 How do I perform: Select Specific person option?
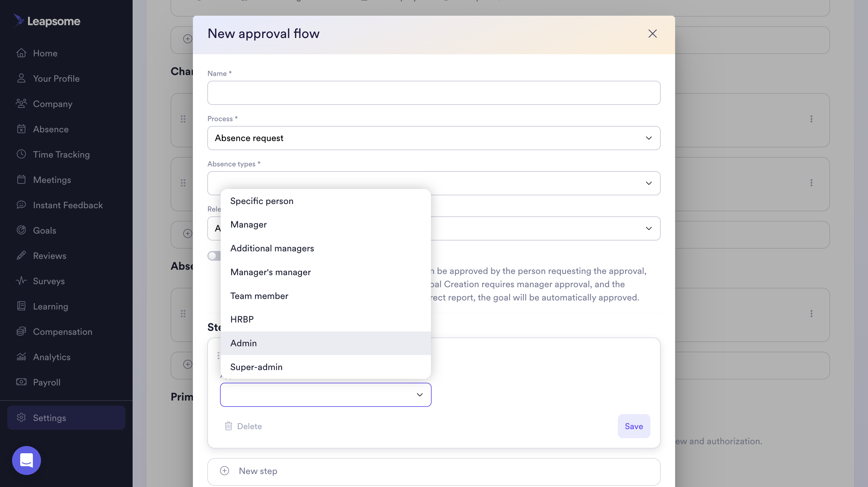(325, 201)
